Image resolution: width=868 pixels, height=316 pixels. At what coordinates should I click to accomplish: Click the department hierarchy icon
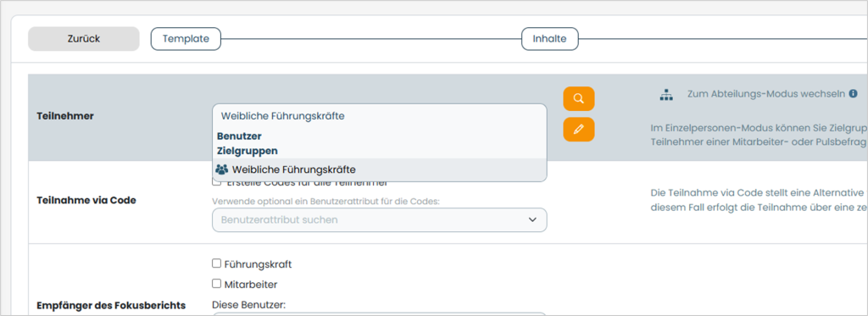tap(665, 95)
